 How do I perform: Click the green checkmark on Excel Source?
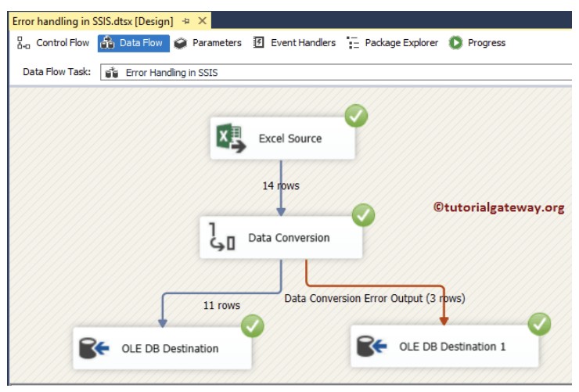[x=356, y=116]
